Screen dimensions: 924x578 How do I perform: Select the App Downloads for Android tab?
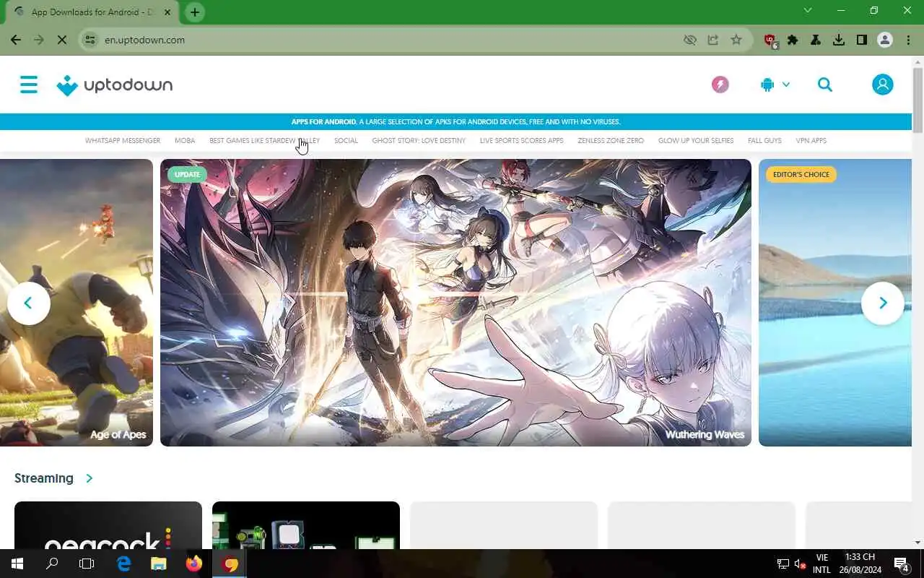pos(92,12)
